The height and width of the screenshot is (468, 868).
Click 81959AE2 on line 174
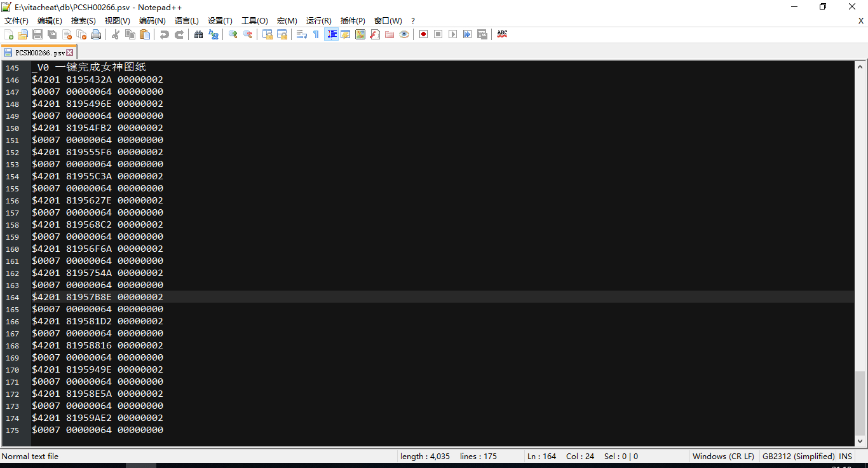[x=89, y=418]
